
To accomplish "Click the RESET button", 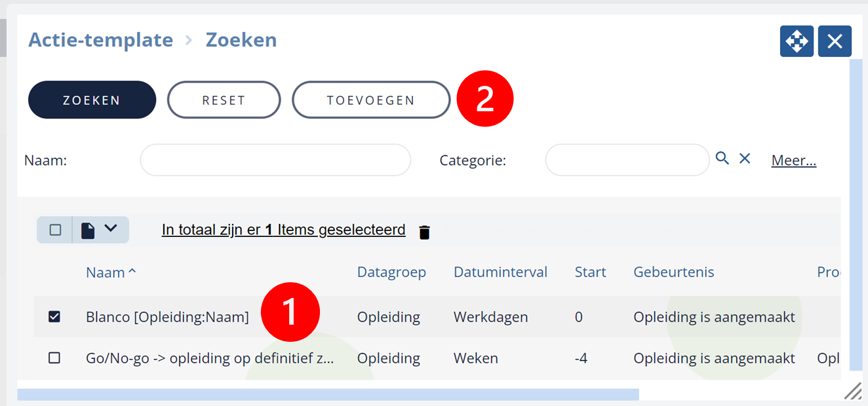I will [224, 100].
